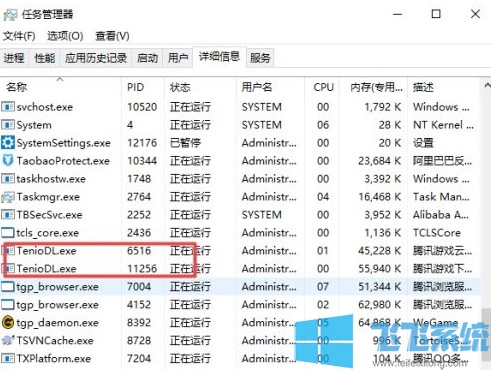Click the TaobaoProtect.exe shield icon
The image size is (491, 370).
(x=8, y=161)
